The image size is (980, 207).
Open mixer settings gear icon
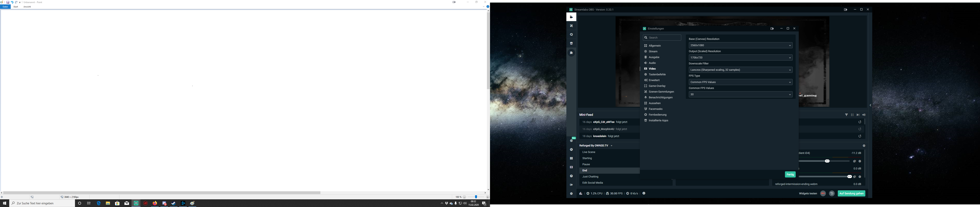[864, 146]
